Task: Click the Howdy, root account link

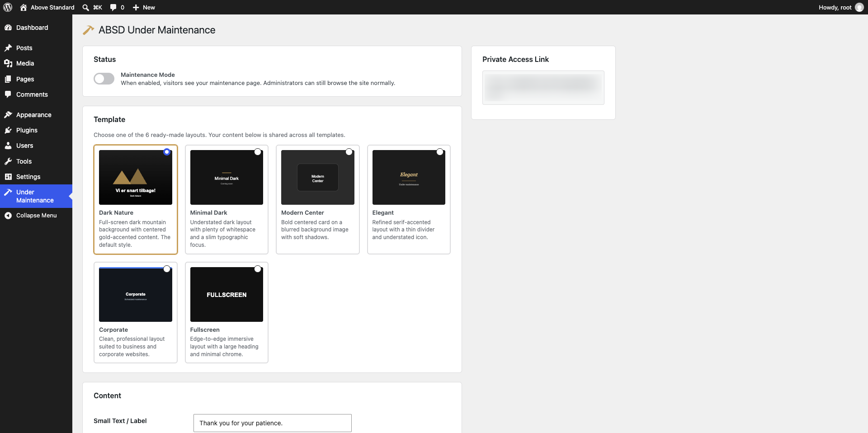Action: pos(835,7)
